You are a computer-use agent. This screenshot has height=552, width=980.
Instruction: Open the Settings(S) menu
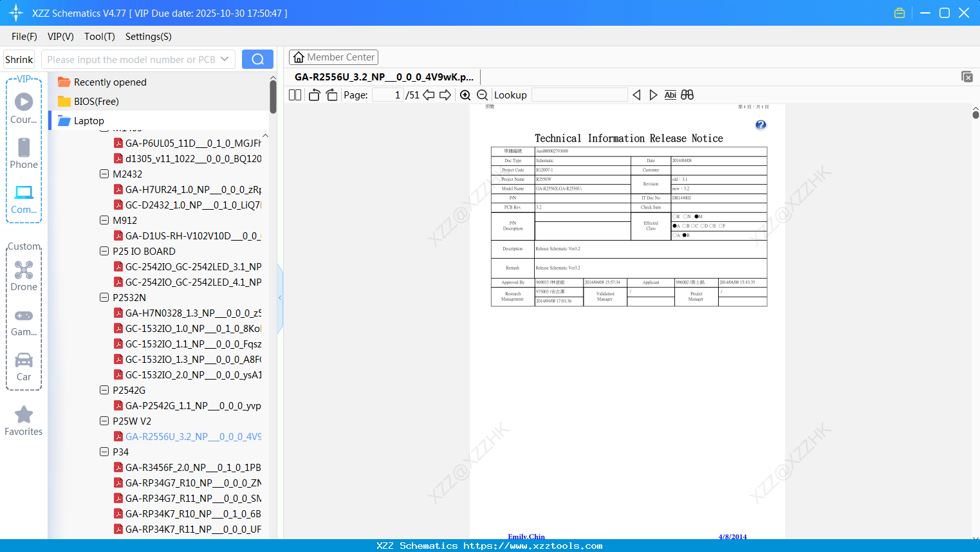click(149, 37)
